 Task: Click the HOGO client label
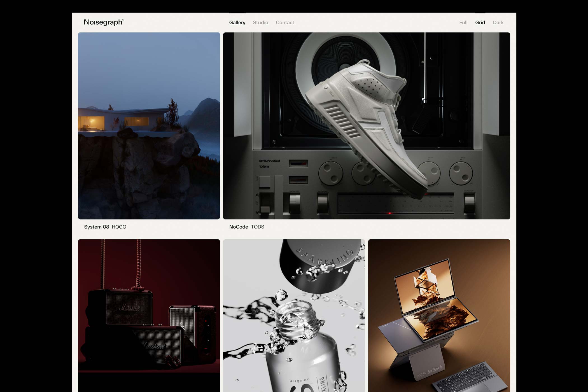pos(119,227)
